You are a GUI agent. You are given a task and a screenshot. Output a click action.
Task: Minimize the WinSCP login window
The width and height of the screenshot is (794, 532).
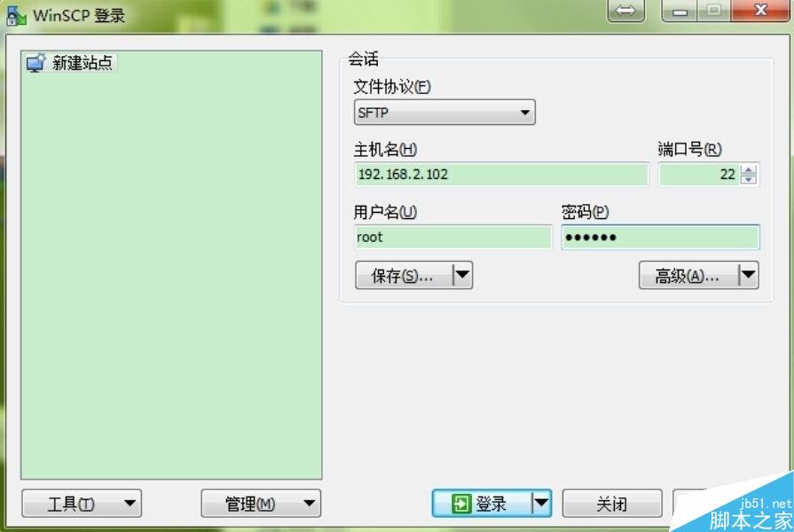point(680,10)
